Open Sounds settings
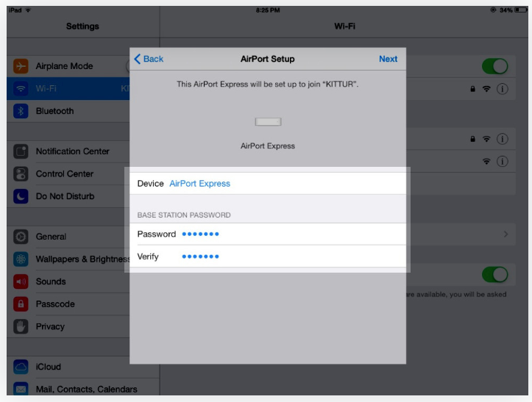532x402 pixels. point(68,281)
